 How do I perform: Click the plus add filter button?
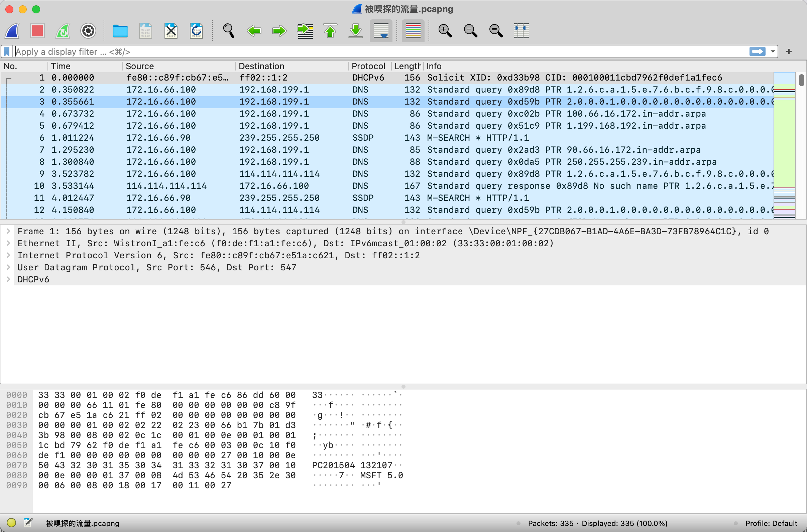pyautogui.click(x=789, y=51)
